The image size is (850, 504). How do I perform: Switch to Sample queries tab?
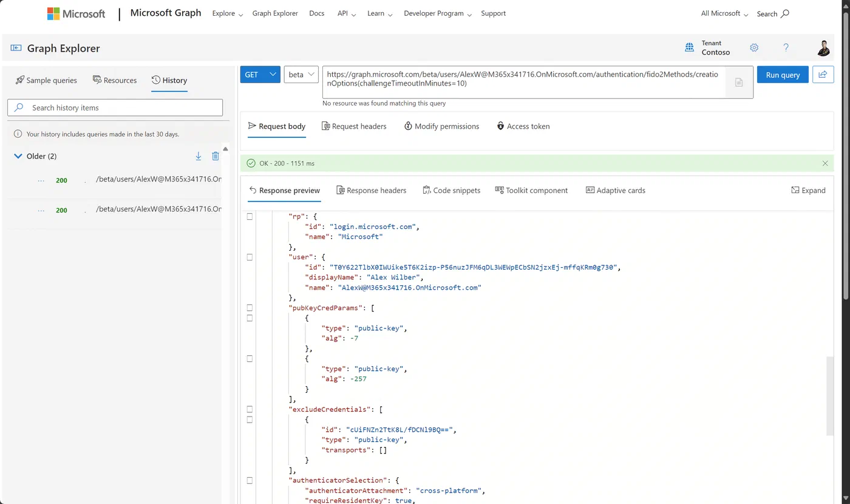click(47, 80)
